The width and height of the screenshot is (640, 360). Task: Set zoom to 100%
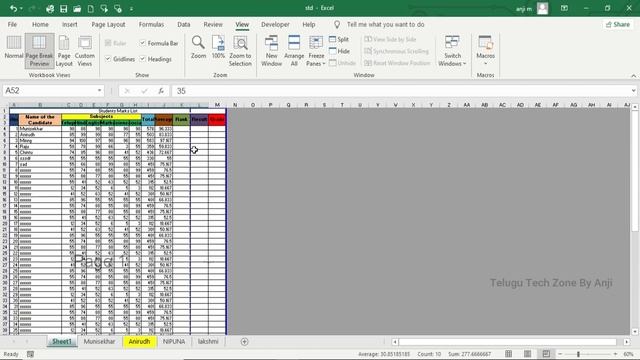point(218,48)
